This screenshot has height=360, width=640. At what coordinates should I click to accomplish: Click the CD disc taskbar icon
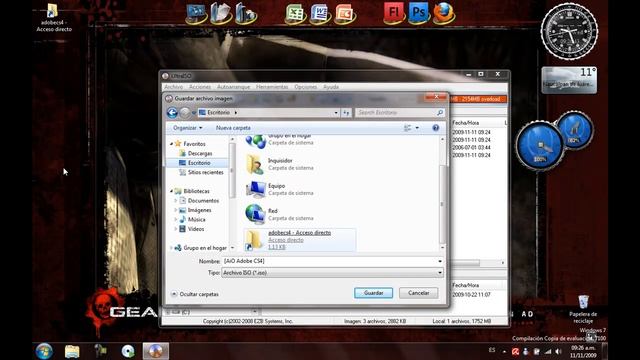128,351
